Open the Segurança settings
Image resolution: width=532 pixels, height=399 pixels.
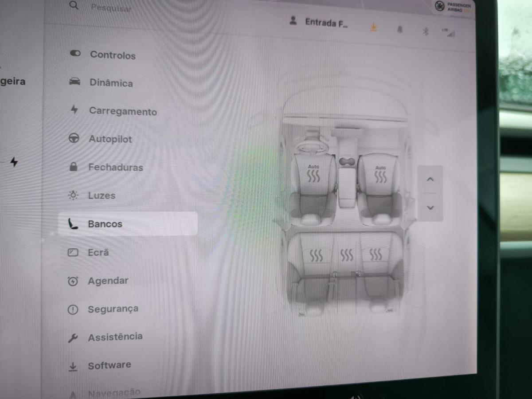pyautogui.click(x=103, y=309)
